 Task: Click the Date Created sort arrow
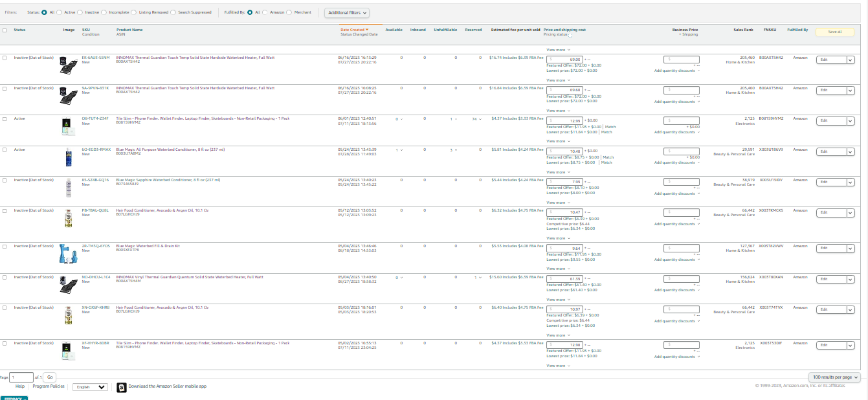coord(367,30)
